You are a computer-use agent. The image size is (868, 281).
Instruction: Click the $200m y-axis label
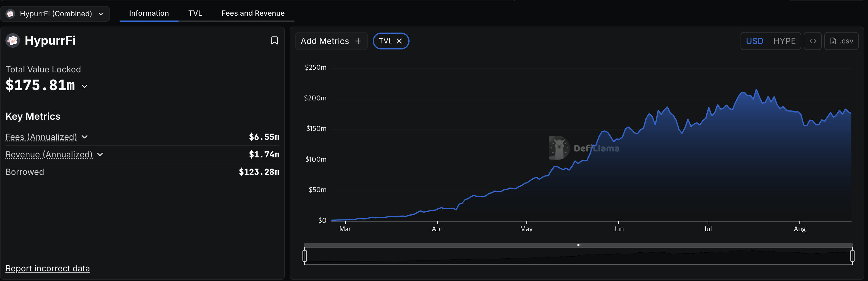coord(315,98)
